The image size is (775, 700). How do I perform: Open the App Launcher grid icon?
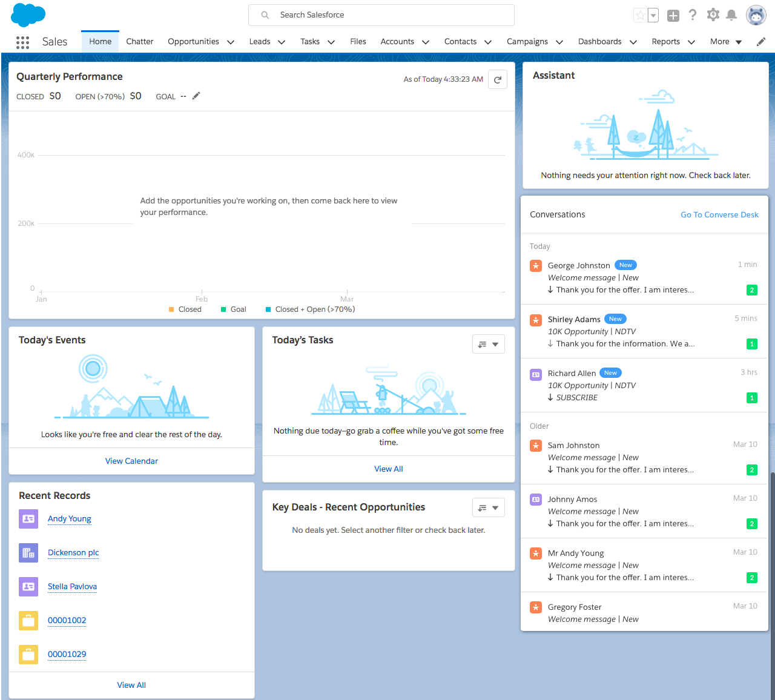coord(22,42)
